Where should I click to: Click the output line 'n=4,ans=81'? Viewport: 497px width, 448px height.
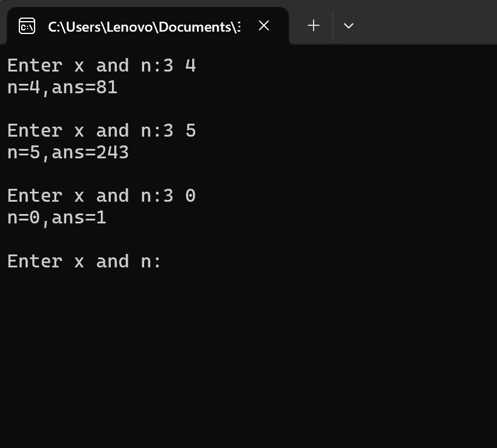(63, 87)
